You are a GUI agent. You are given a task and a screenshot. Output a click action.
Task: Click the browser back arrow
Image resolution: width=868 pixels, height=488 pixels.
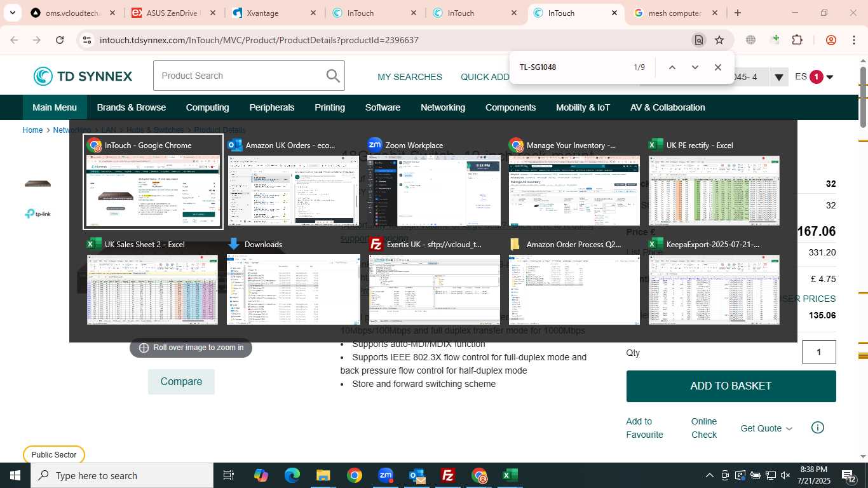(x=15, y=40)
